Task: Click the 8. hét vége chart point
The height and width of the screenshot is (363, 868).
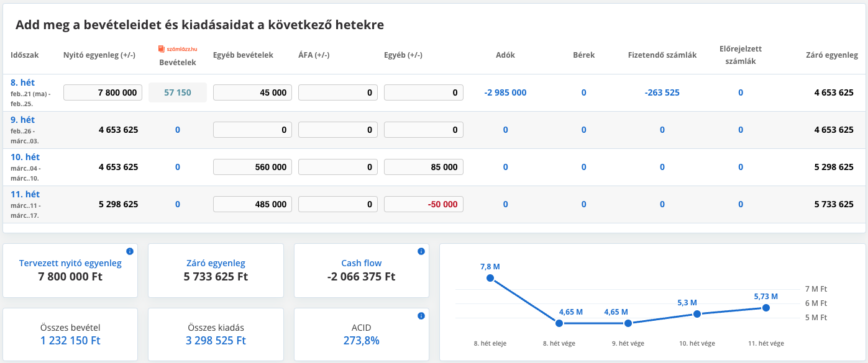Action: point(559,323)
